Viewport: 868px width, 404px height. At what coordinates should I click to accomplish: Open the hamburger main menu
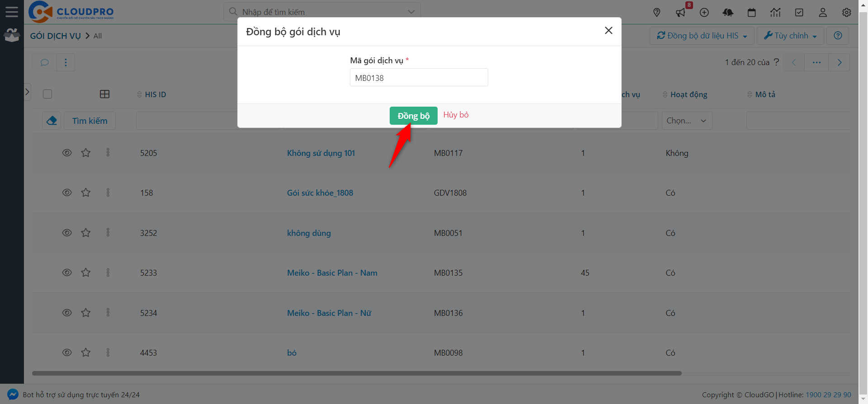pyautogui.click(x=12, y=12)
